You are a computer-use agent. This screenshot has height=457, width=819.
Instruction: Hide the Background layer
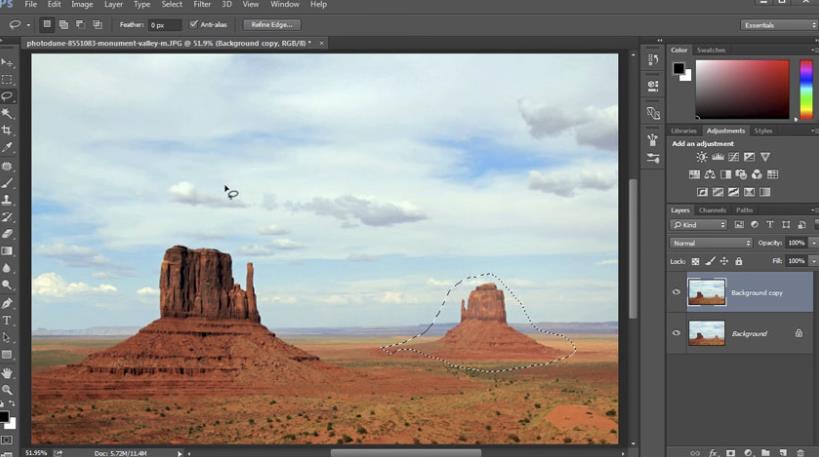tap(676, 333)
